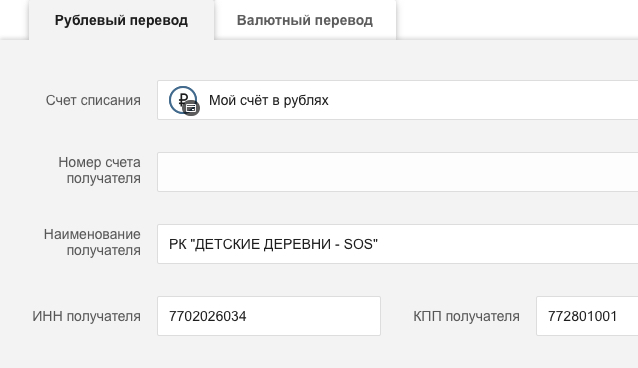
Task: Expand the Счет списания account selector
Action: (x=398, y=100)
